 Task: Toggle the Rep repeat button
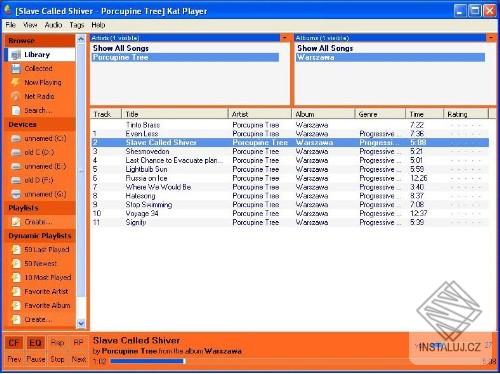tap(57, 343)
